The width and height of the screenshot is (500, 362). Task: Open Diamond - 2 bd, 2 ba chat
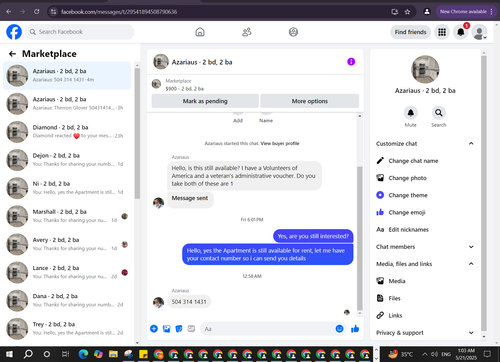pyautogui.click(x=67, y=132)
